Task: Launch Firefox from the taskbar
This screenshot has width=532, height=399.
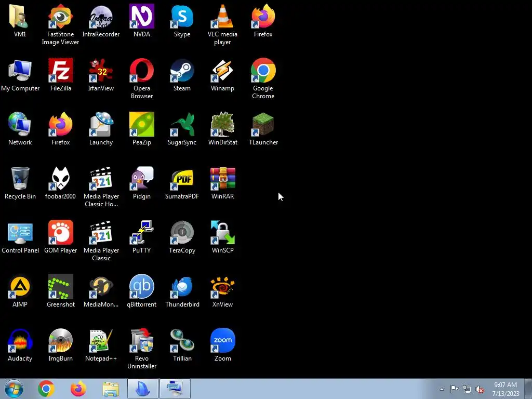Action: pos(78,389)
